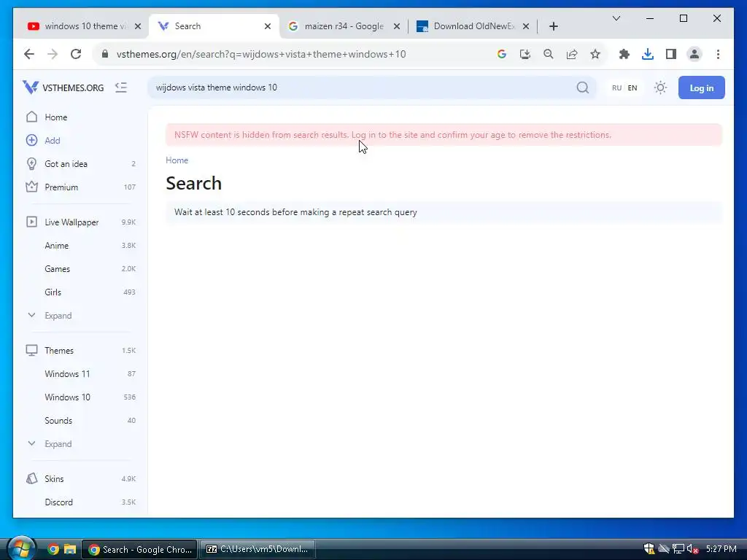The image size is (747, 560).
Task: Reload the current page
Action: click(x=76, y=54)
